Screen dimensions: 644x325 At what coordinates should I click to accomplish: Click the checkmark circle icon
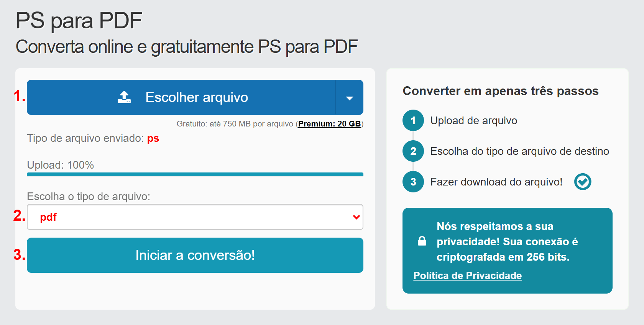[582, 182]
